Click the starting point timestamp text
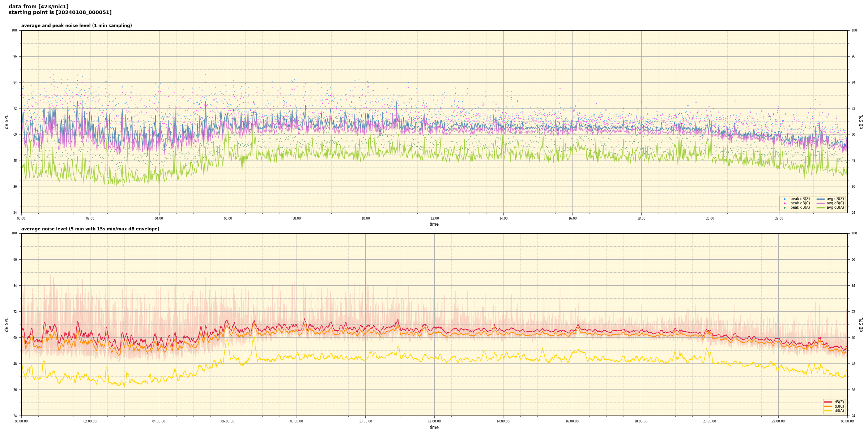This screenshot has height=434, width=868. pyautogui.click(x=60, y=13)
